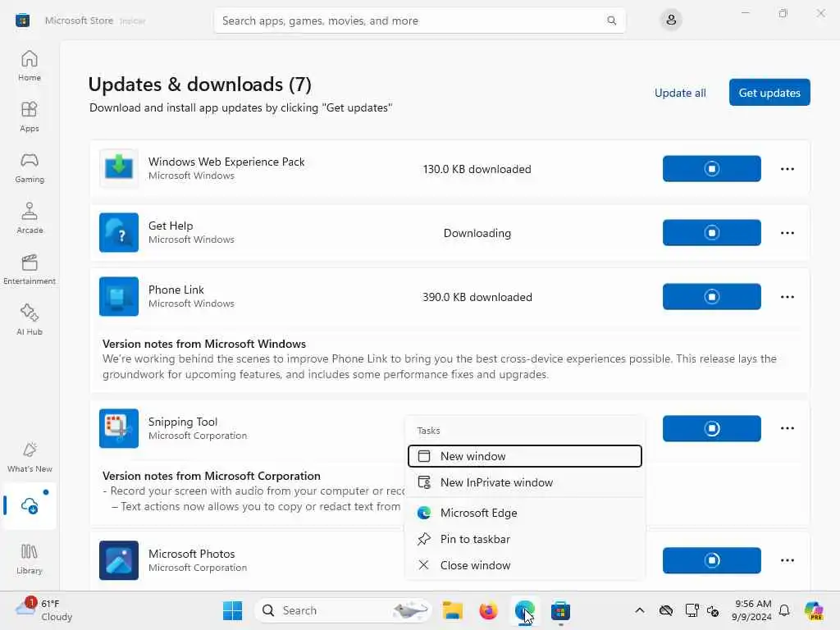Click the Microsoft Store logo icon
The width and height of the screenshot is (840, 630).
22,21
